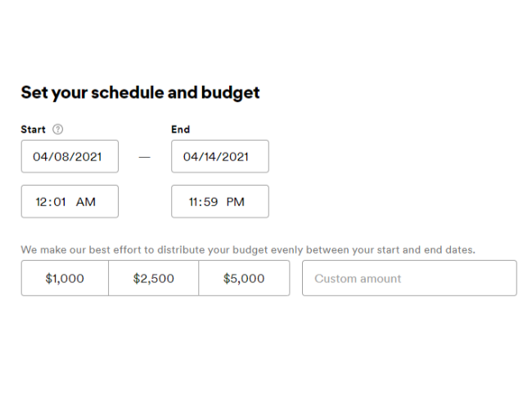
Task: Select the start date field showing 04/08/2021
Action: pos(70,156)
